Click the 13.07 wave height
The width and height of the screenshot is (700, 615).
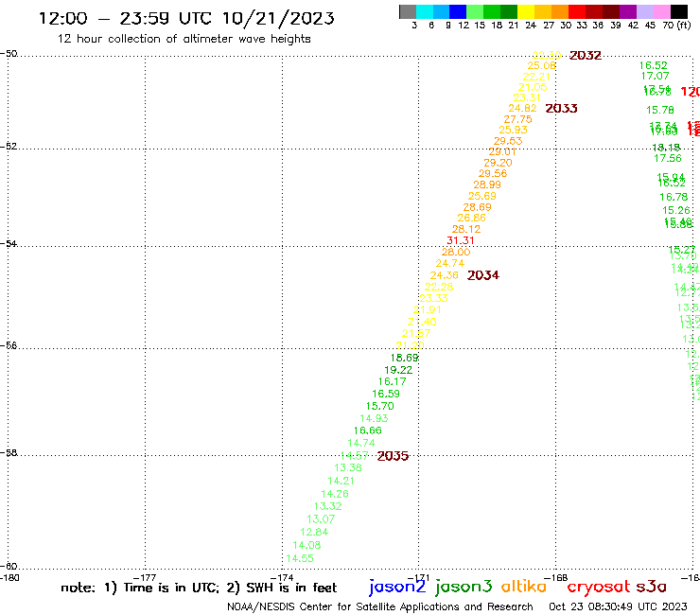coord(321,519)
